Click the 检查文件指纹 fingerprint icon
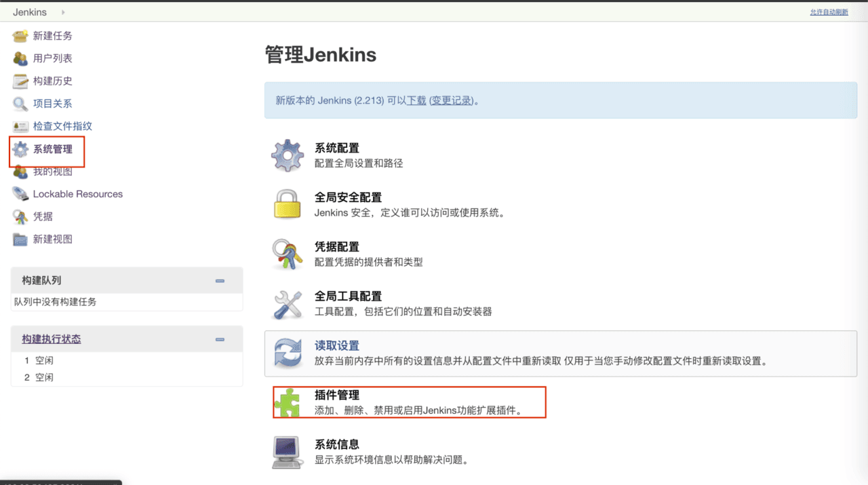 [20, 126]
